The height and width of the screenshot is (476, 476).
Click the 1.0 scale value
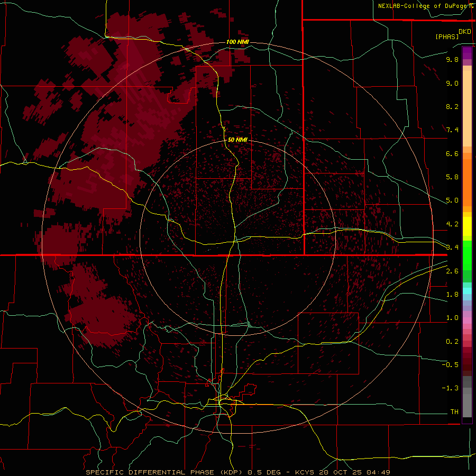point(452,318)
